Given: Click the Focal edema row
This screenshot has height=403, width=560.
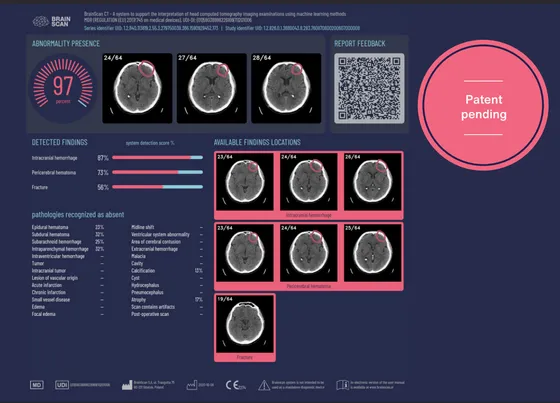Looking at the screenshot, I should pyautogui.click(x=68, y=314).
